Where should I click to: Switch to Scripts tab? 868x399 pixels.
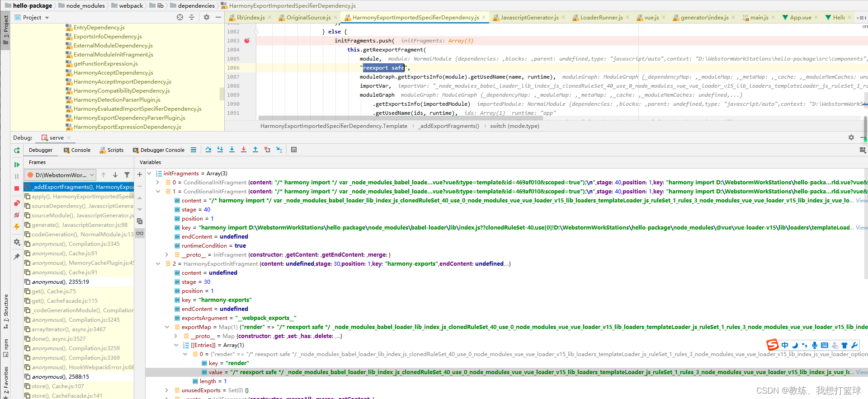pyautogui.click(x=111, y=150)
